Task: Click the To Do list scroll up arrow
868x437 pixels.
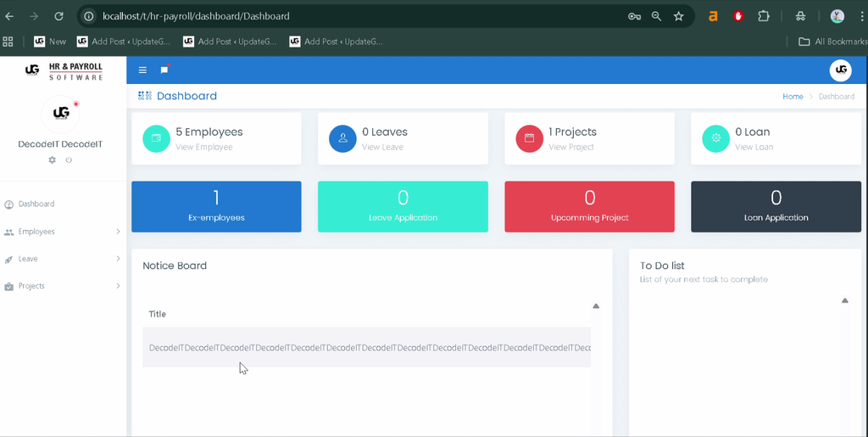Action: 845,300
